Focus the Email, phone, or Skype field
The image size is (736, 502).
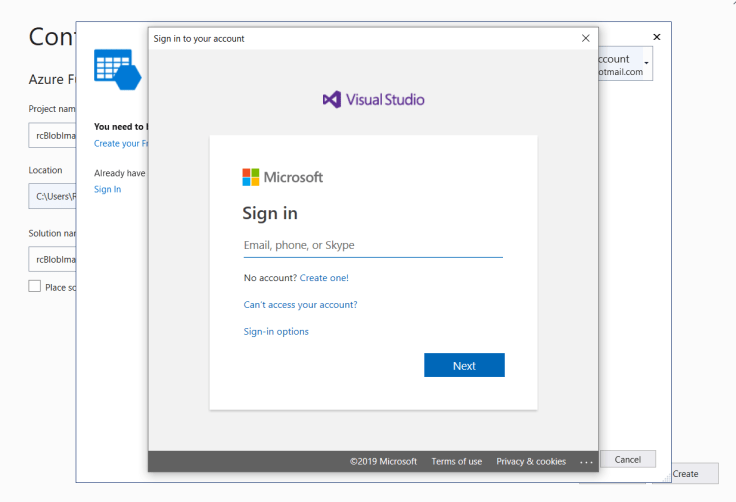[372, 246]
